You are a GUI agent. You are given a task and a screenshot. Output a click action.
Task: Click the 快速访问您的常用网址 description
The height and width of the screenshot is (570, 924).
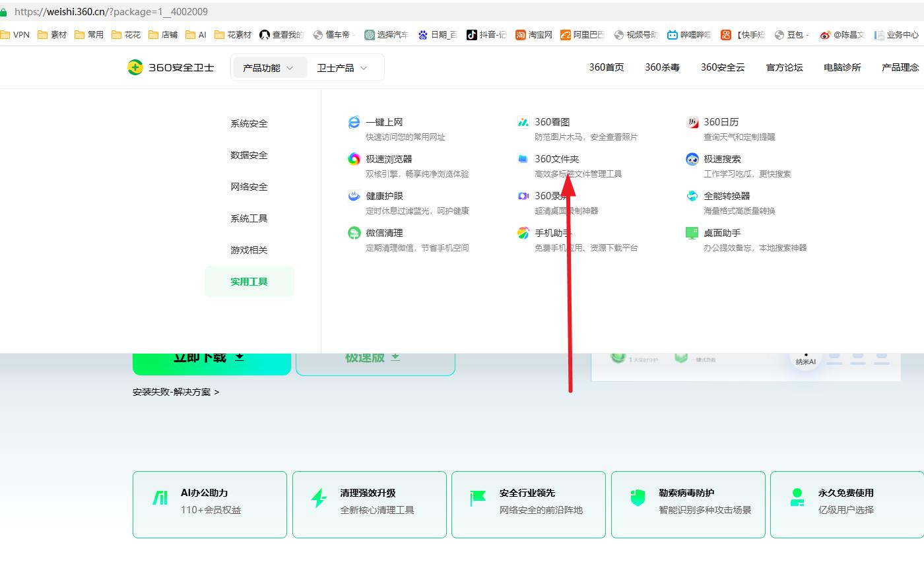tap(406, 137)
